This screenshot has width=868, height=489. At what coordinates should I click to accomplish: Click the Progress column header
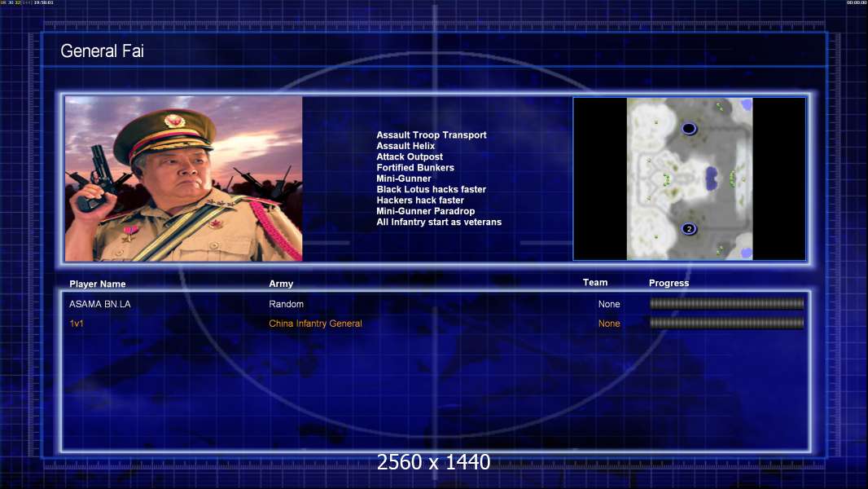click(669, 283)
